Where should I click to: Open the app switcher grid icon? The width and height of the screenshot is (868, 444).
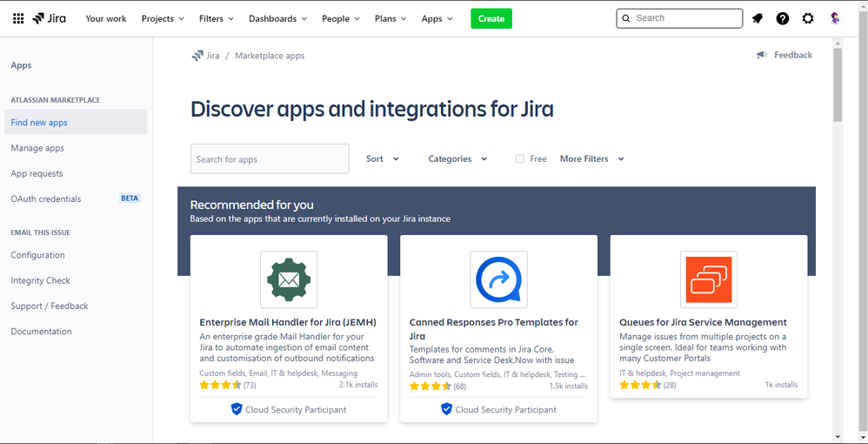coord(18,18)
